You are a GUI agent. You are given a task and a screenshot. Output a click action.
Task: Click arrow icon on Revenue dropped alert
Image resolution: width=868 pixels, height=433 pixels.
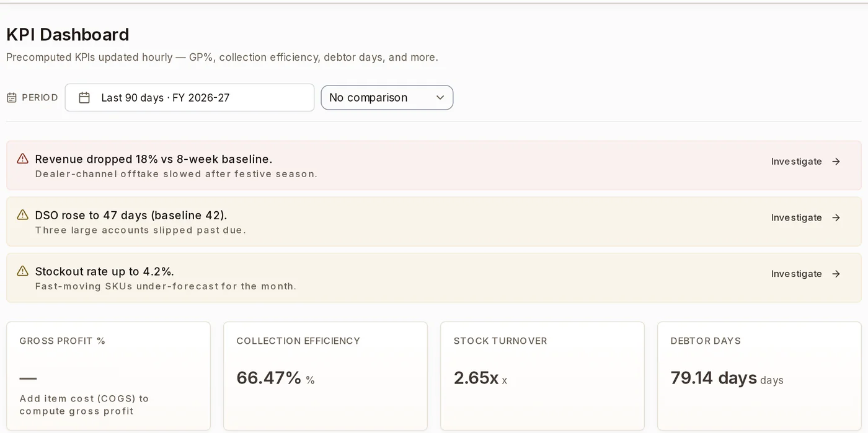click(x=836, y=162)
